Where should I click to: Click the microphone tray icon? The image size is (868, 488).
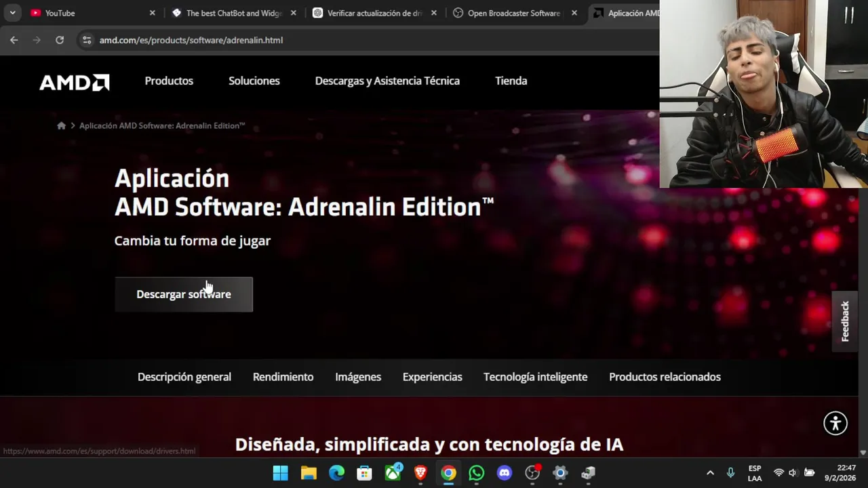[730, 472]
